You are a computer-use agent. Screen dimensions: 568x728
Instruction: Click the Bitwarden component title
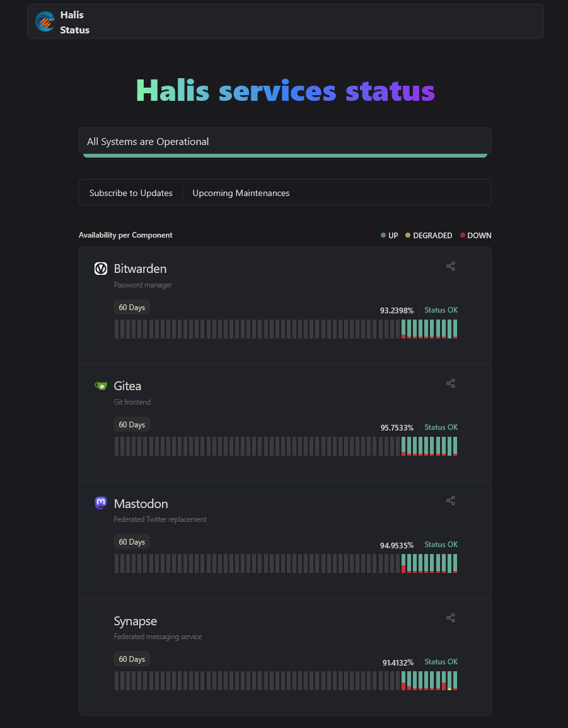[140, 269]
